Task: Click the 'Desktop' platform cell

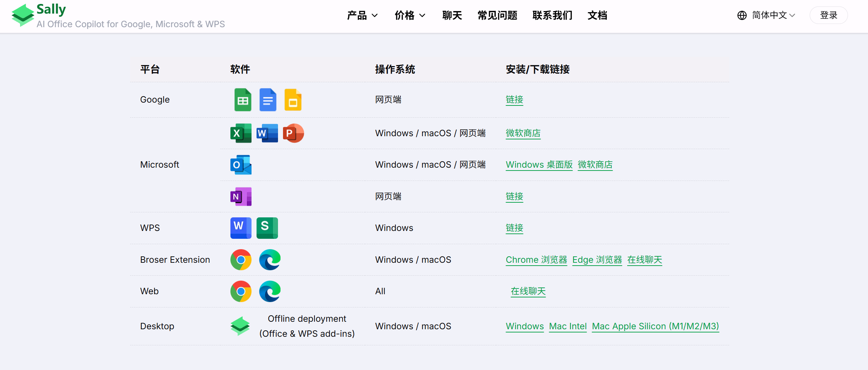Action: click(157, 326)
